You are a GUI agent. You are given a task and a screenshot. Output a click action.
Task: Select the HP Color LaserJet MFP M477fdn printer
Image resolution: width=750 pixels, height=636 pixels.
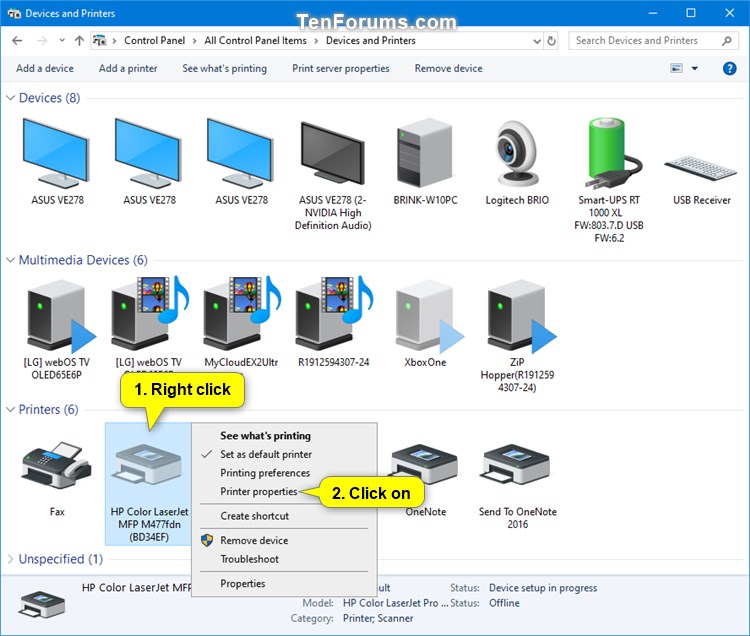coord(149,483)
